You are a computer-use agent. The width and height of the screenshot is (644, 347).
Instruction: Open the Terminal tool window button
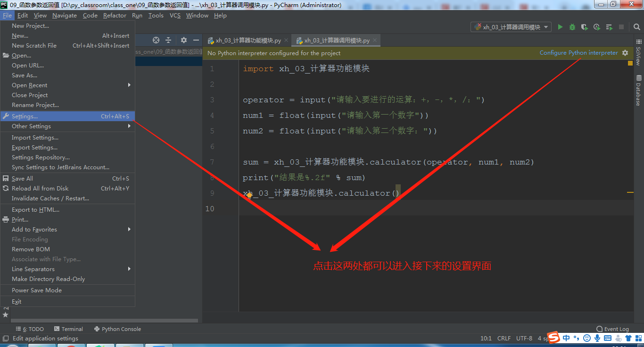tap(68, 329)
